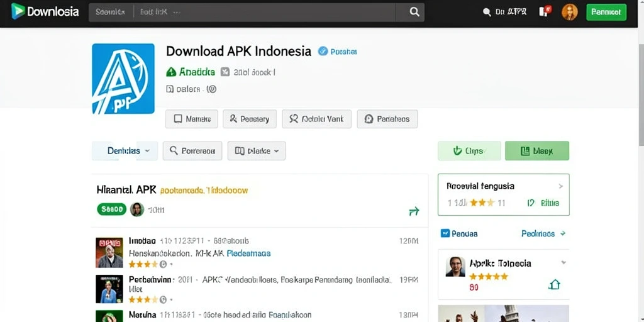This screenshot has height=322, width=644.
Task: Click the green Pennioot button
Action: click(606, 13)
